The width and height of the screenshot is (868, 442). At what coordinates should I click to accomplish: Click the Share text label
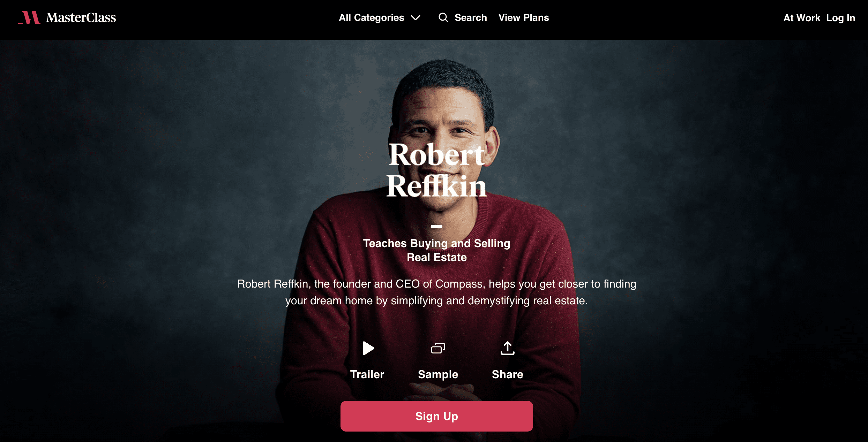507,374
